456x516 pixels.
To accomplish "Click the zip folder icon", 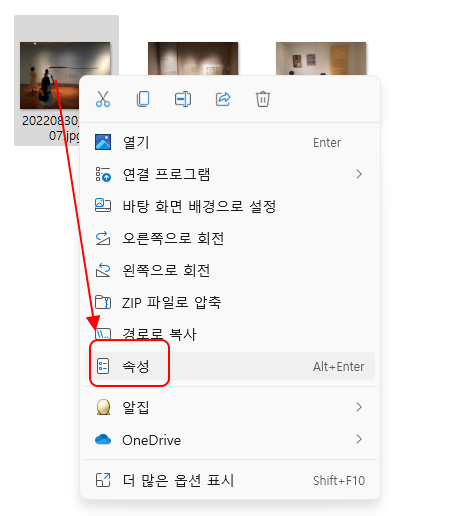I will coord(103,302).
